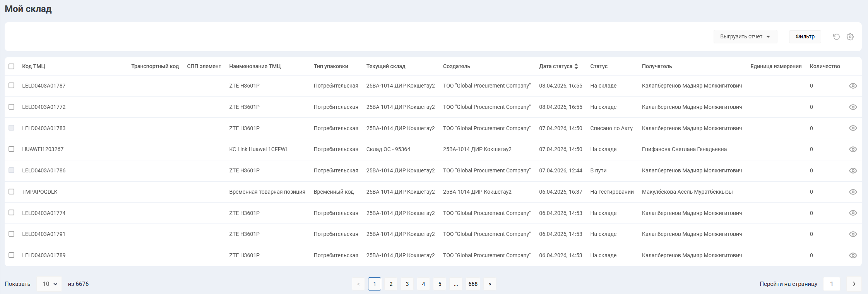Screen dimensions: 868x294
Task: Click eye icon for LELD0403A01789 row
Action: pyautogui.click(x=853, y=256)
